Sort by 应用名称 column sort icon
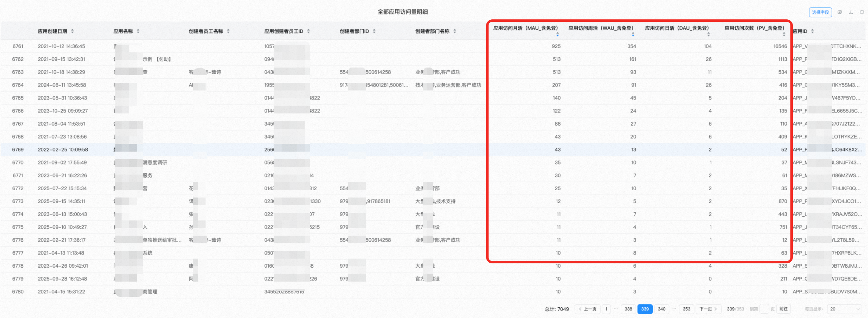Screen dimensions: 868x318 [138, 31]
